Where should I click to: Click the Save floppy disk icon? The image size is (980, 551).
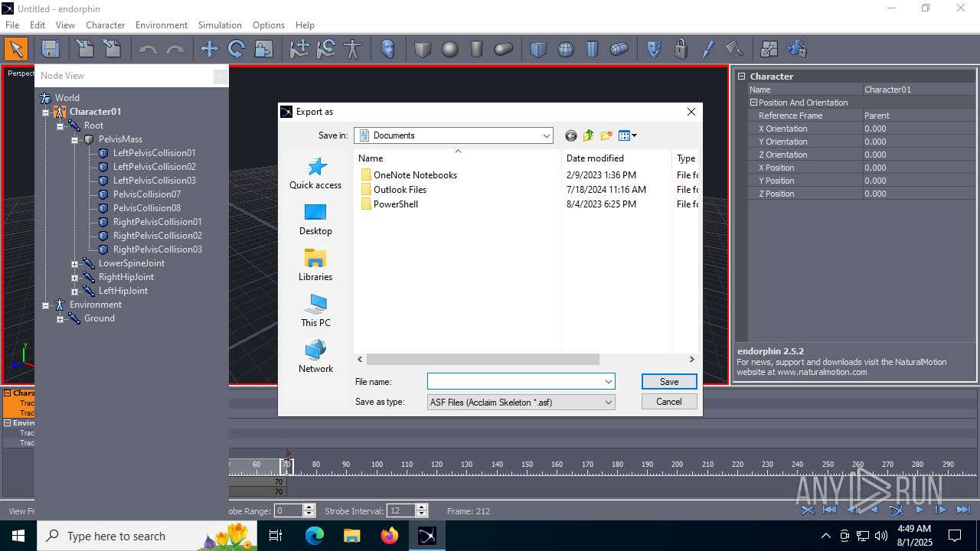(x=51, y=50)
